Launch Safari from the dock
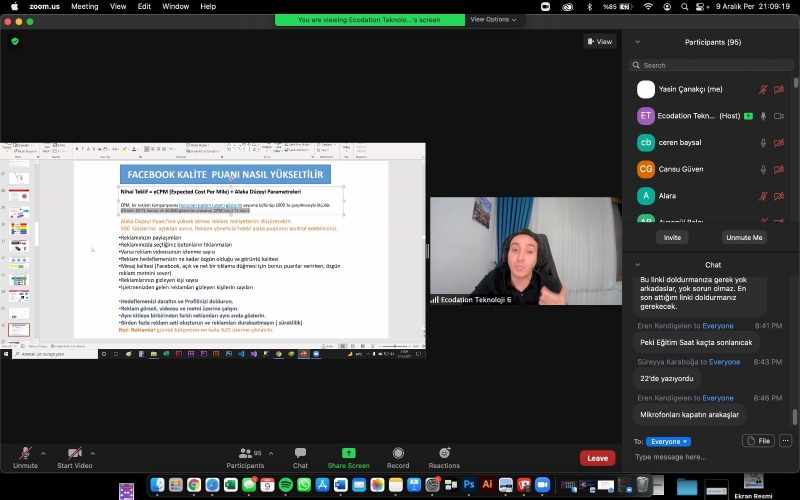Screen dimensions: 800x500 click(x=212, y=484)
